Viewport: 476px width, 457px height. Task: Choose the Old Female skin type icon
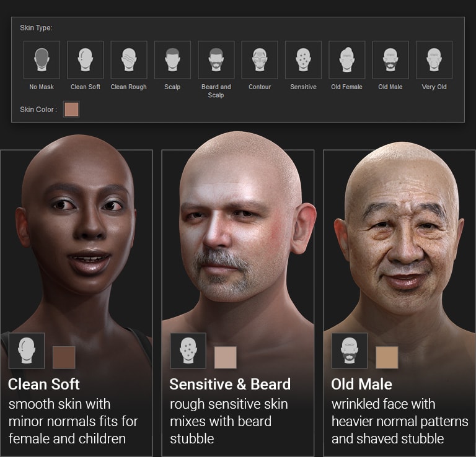point(347,60)
